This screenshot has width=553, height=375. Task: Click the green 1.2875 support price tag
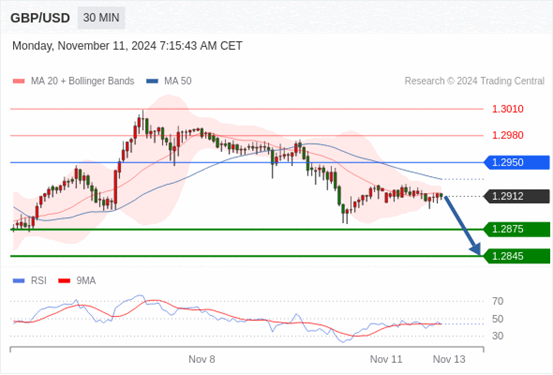point(517,229)
